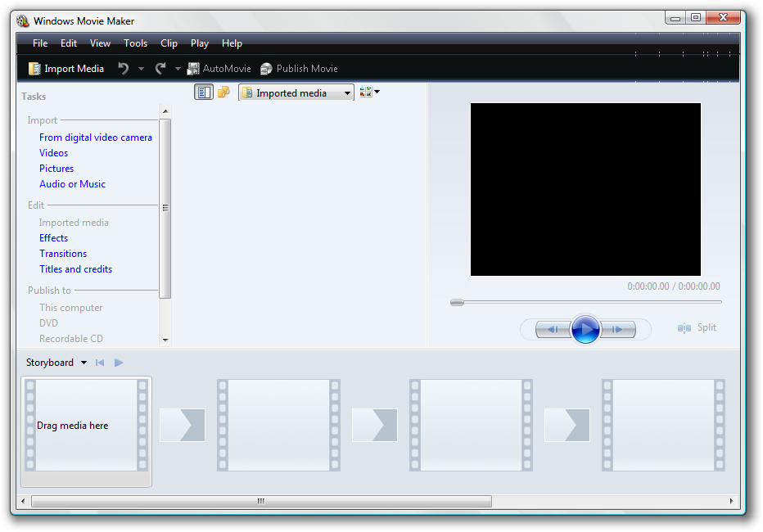Image resolution: width=763 pixels, height=532 pixels.
Task: Select the third empty storyboard cell
Action: (471, 426)
